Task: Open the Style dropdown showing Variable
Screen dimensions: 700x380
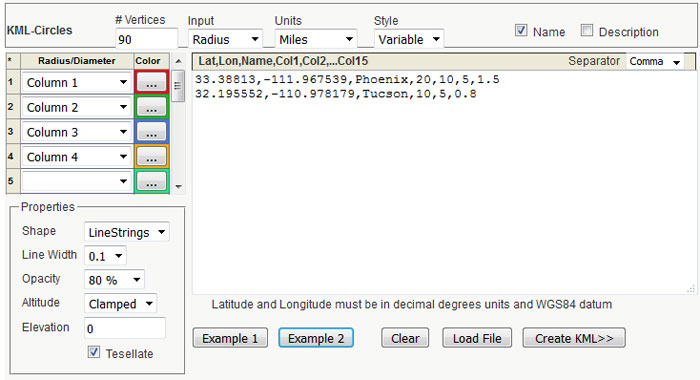Action: [408, 39]
